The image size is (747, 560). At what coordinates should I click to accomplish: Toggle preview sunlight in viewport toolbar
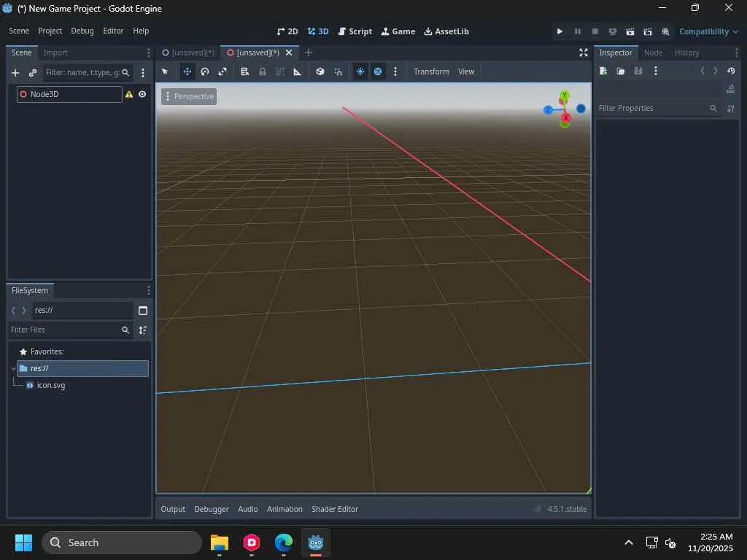tap(360, 71)
